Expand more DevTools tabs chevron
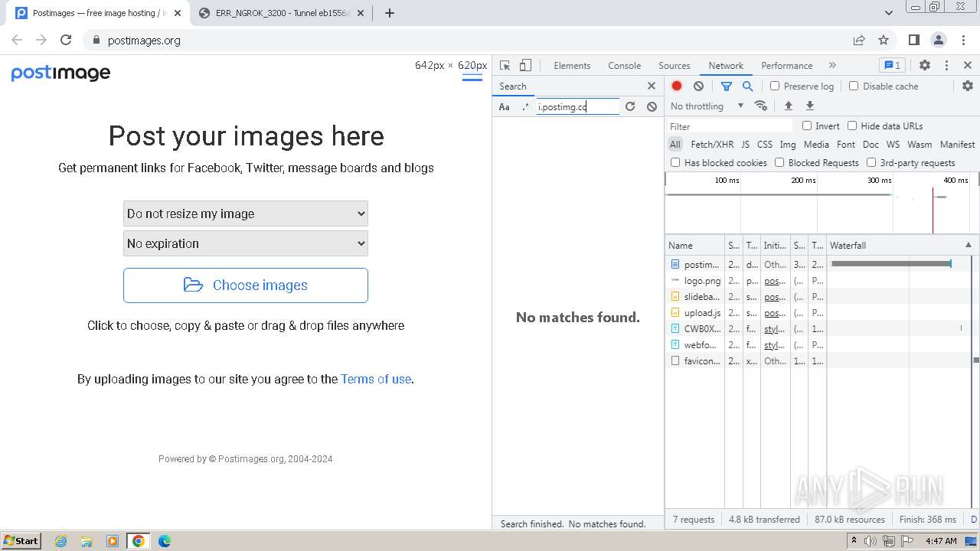The height and width of the screenshot is (551, 980). pos(832,66)
